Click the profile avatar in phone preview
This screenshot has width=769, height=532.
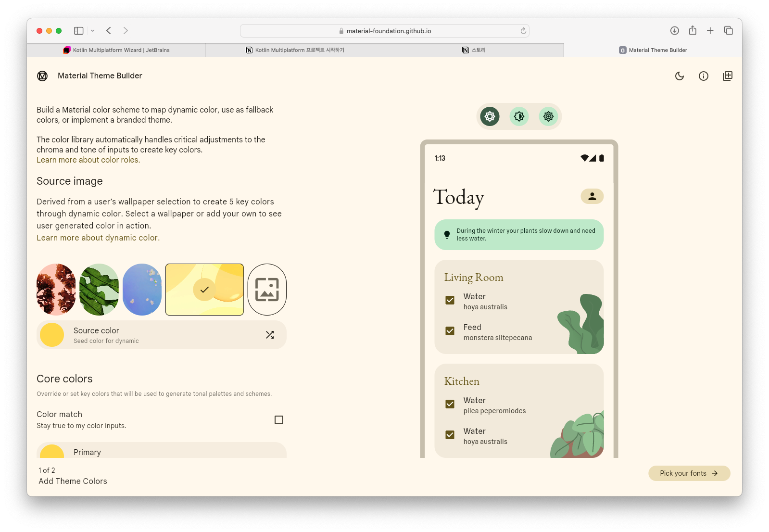(592, 196)
